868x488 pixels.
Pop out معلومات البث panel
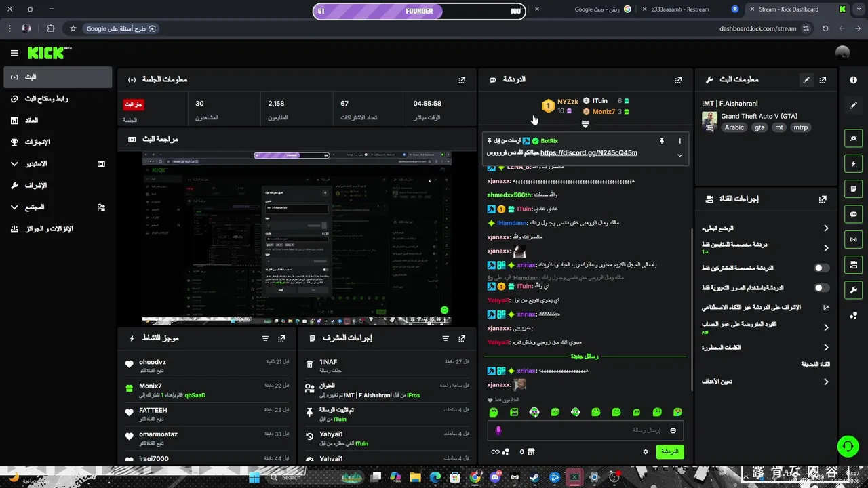coord(823,79)
